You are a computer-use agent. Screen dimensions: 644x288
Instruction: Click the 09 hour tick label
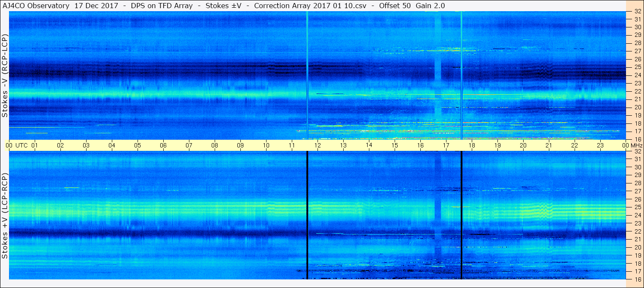[240, 146]
